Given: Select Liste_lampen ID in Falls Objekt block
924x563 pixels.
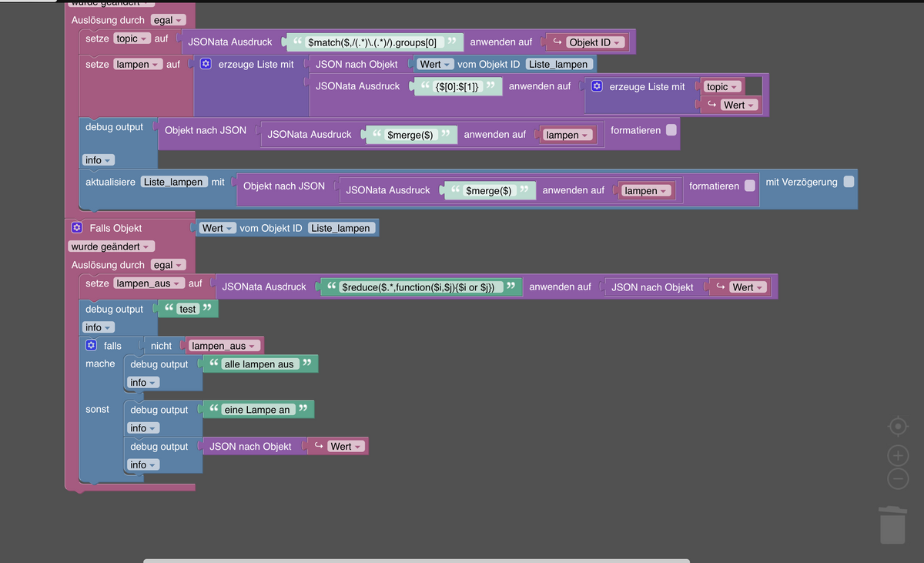Looking at the screenshot, I should (341, 228).
